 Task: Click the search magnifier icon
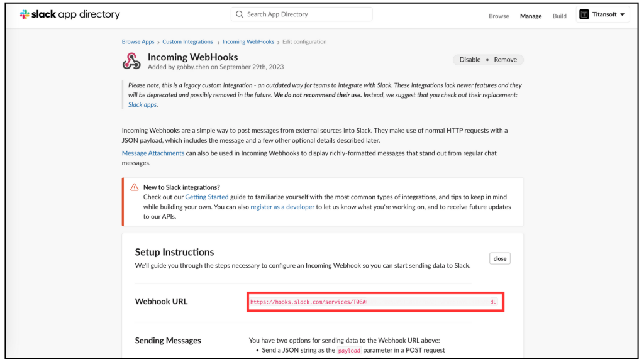pos(240,14)
